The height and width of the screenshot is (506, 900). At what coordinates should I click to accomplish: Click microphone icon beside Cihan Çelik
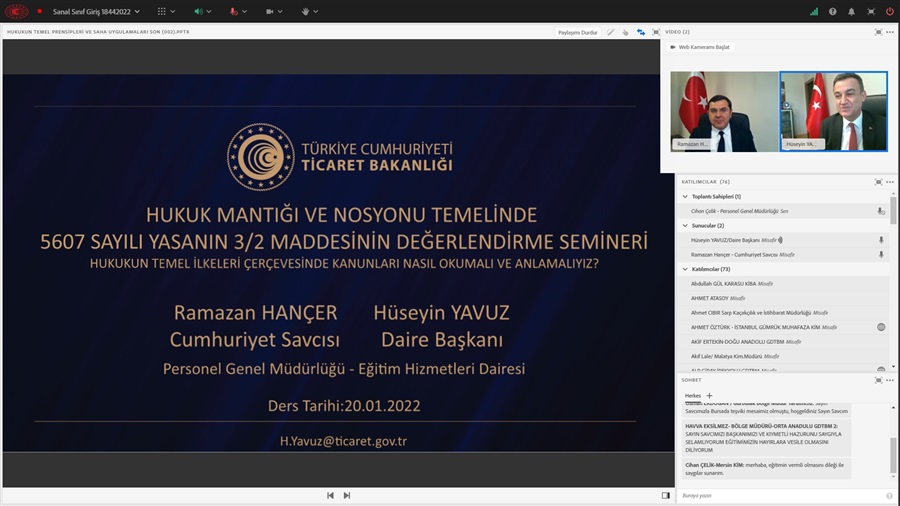tap(881, 211)
